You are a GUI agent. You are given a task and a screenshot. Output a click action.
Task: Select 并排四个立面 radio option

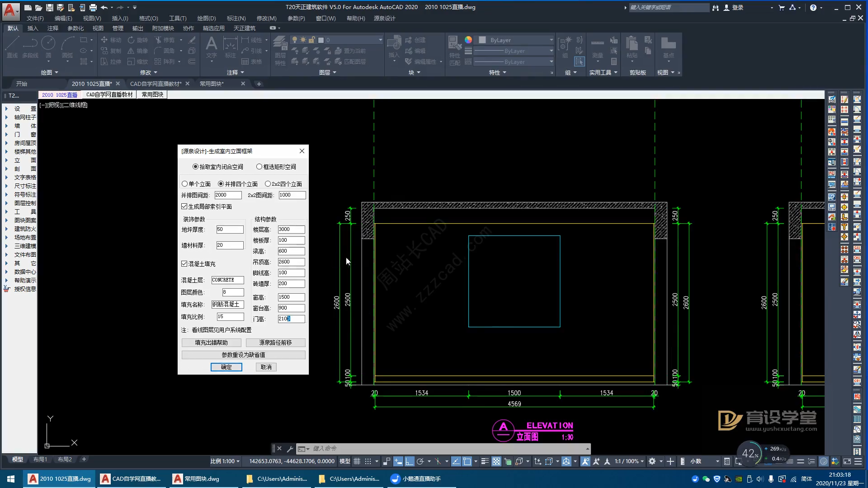click(x=238, y=184)
